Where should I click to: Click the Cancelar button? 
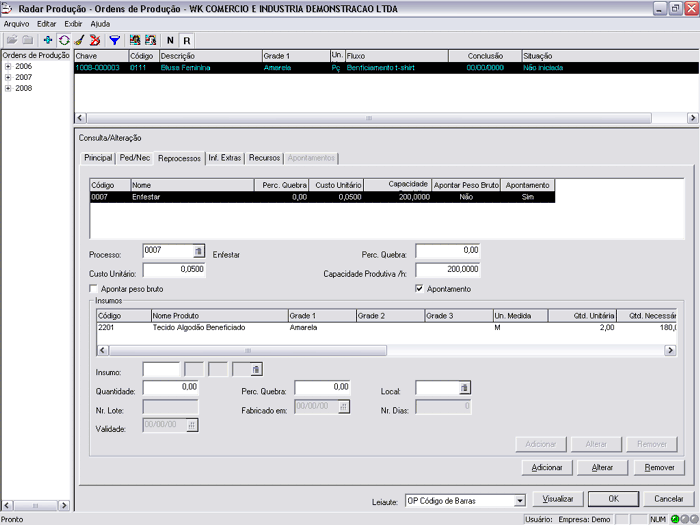pyautogui.click(x=669, y=499)
